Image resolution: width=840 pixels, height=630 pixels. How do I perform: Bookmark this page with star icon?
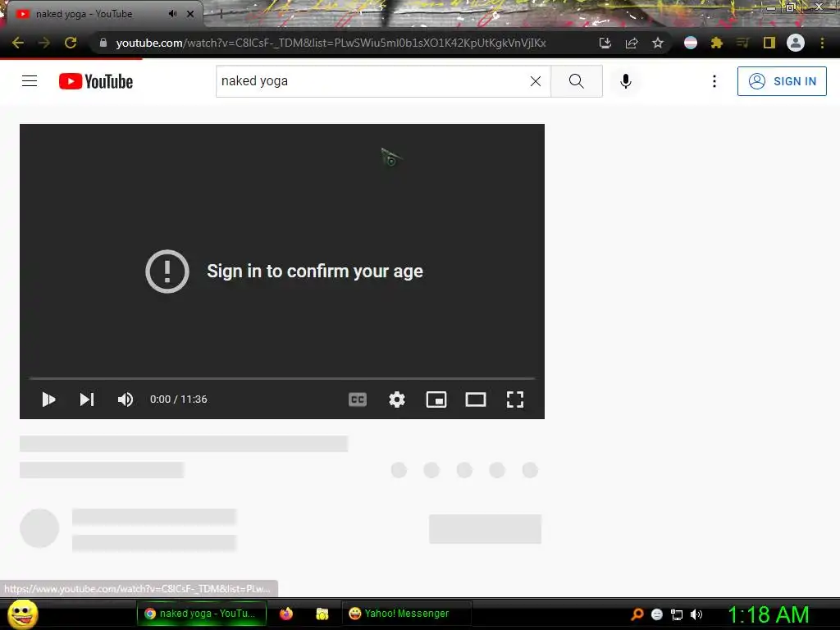658,43
